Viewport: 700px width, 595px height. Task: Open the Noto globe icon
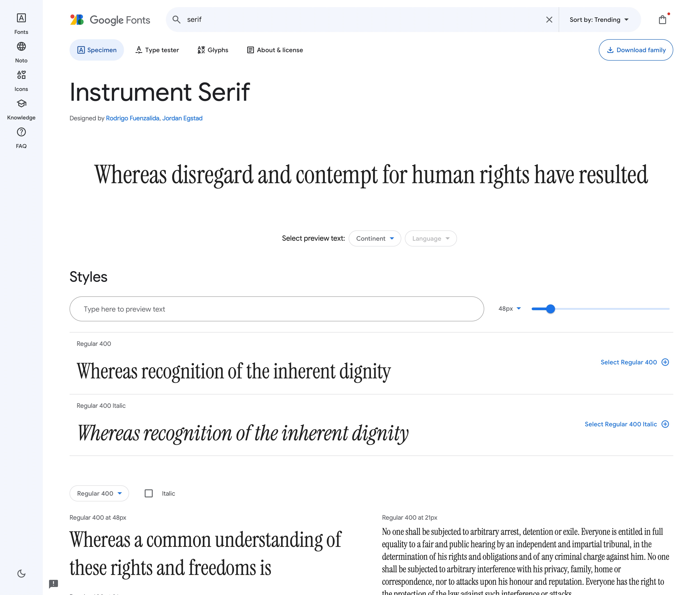pos(21,47)
